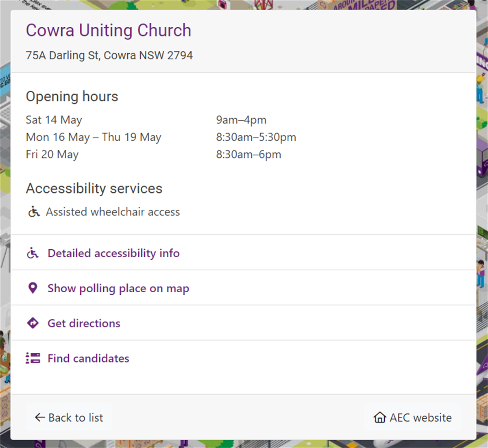
Task: Click the Accessibility services heading
Action: pyautogui.click(x=94, y=188)
